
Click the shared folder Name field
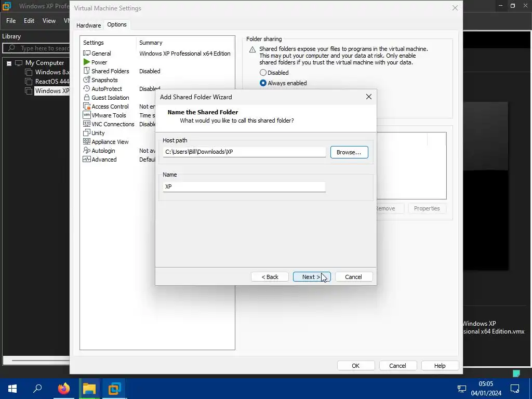(x=244, y=187)
